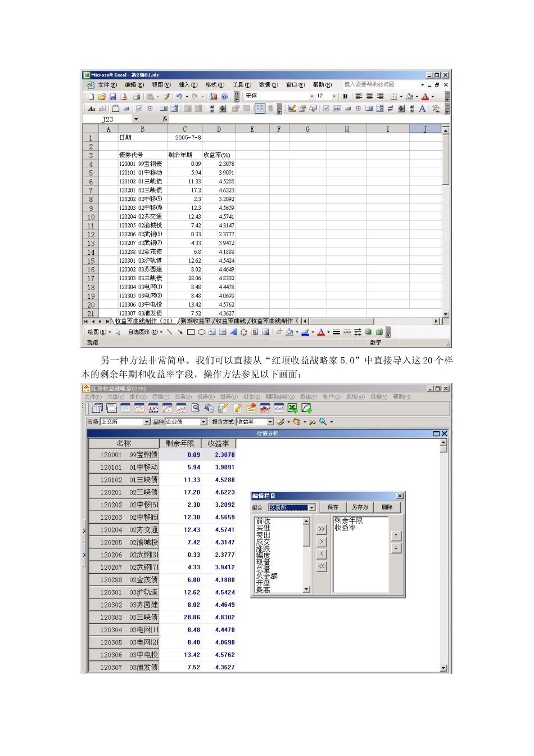
Task: Click the 保存 button in 编辑栏目 dialog
Action: click(333, 507)
